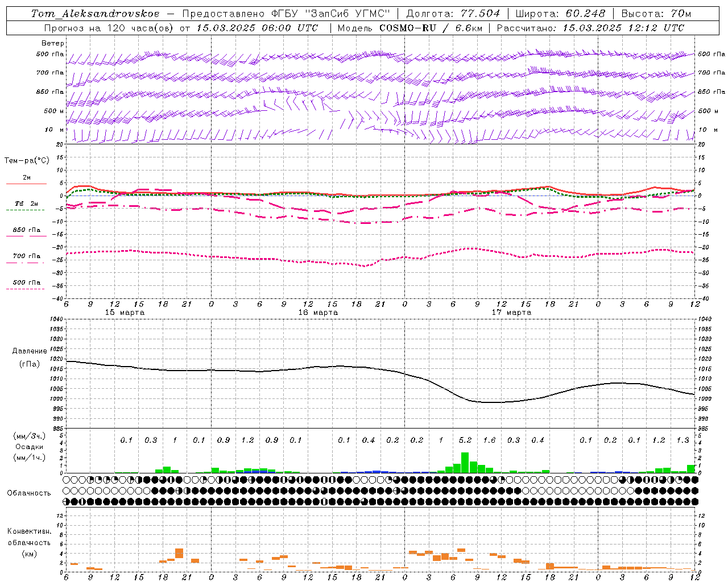The width and height of the screenshot is (728, 582).
Task: Click the left '850 гПа' wind level label
Action: pyautogui.click(x=49, y=92)
